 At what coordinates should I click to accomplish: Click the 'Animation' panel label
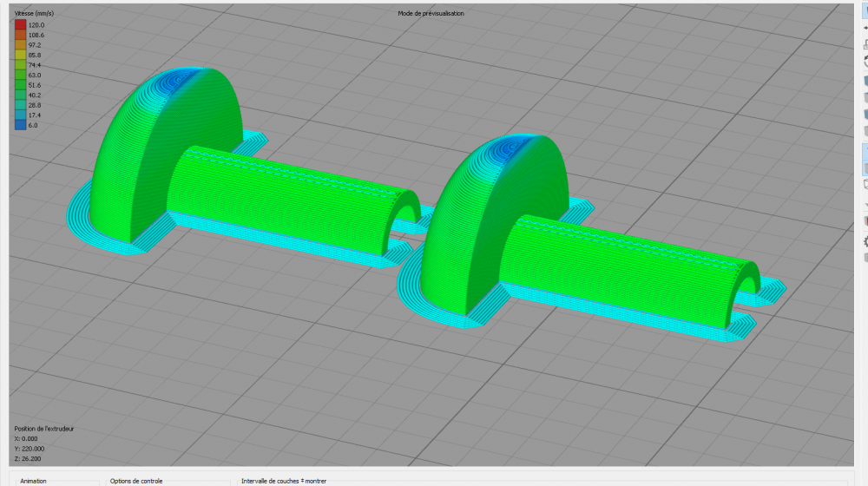33,481
